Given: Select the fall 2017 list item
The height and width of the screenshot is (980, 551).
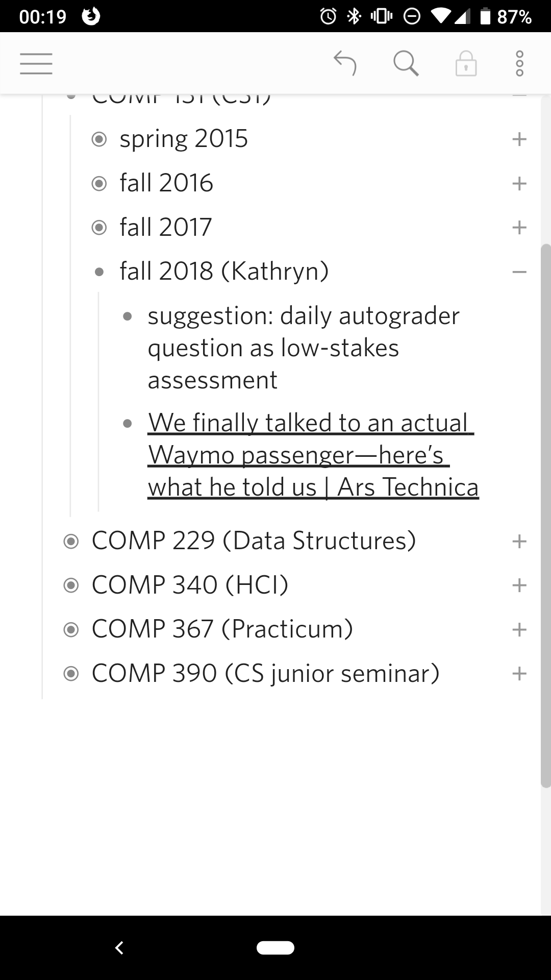Looking at the screenshot, I should pos(166,227).
